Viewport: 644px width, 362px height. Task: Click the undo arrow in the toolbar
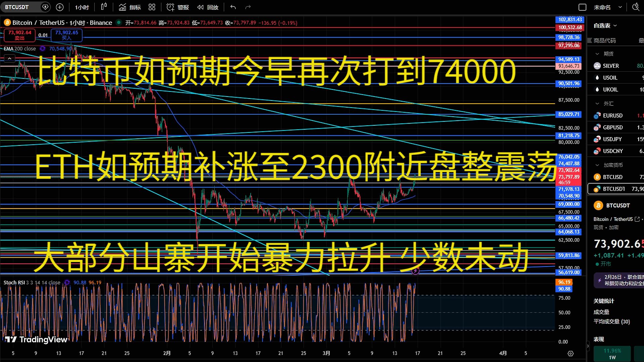[233, 7]
